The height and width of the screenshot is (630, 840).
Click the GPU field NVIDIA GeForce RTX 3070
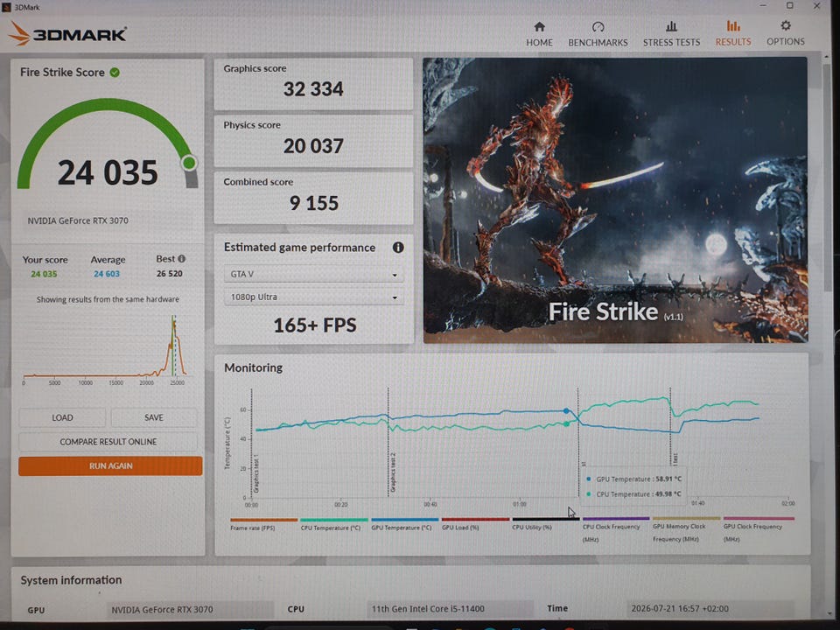pos(190,609)
